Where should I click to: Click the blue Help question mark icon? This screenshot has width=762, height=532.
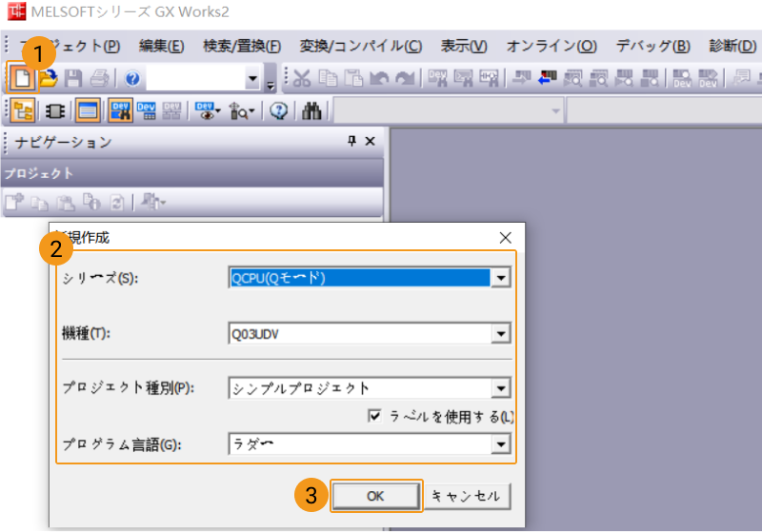(132, 78)
